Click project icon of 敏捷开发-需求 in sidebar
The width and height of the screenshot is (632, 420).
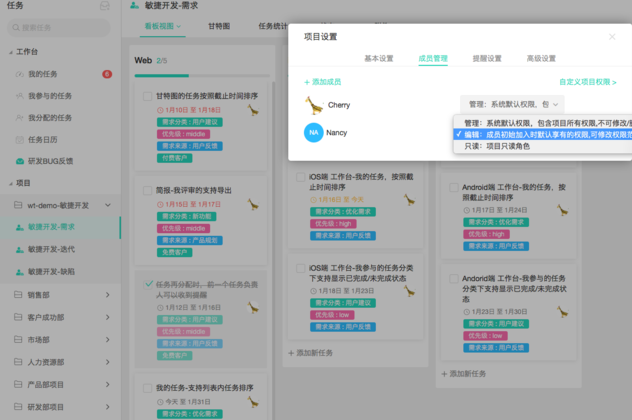click(19, 227)
